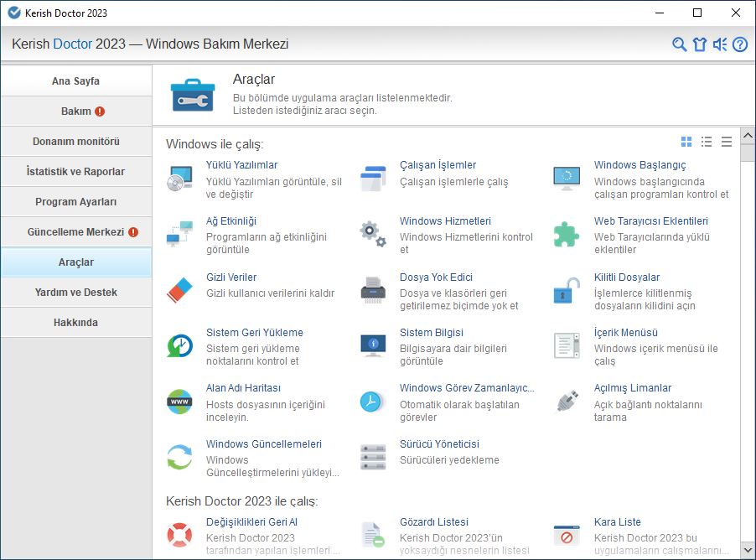Viewport: 756px width, 560px height.
Task: Click the Windows Başlangıç monitor icon
Action: tap(567, 179)
